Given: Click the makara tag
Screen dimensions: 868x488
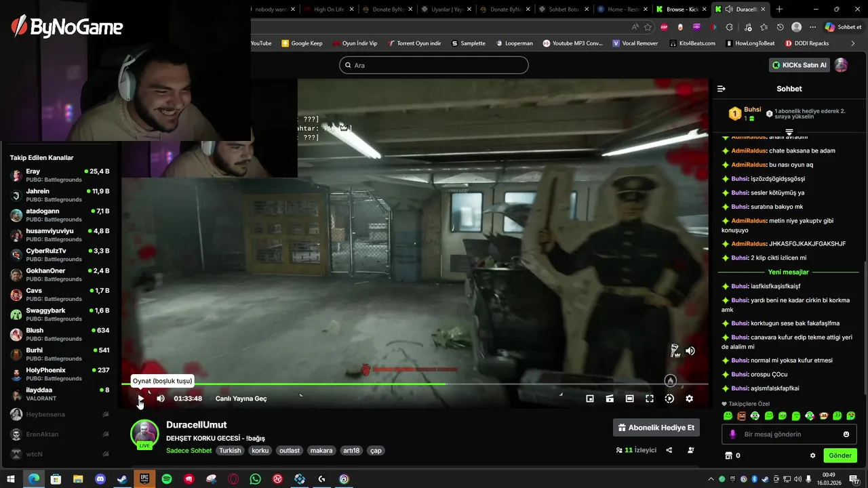Looking at the screenshot, I should 321,451.
